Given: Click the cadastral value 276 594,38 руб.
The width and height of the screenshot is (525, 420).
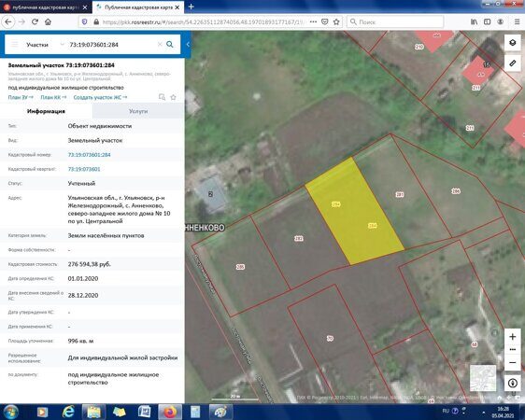Looking at the screenshot, I should pos(90,264).
